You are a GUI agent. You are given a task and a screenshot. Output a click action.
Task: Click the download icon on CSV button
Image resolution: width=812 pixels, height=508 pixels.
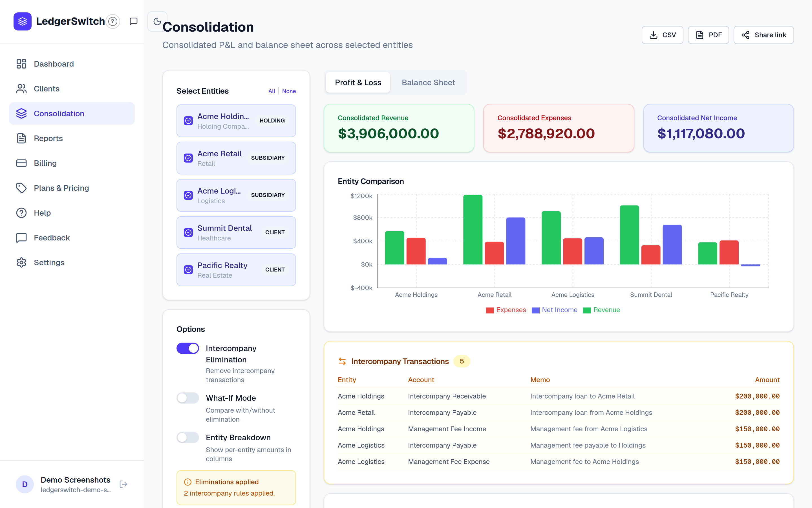click(653, 35)
